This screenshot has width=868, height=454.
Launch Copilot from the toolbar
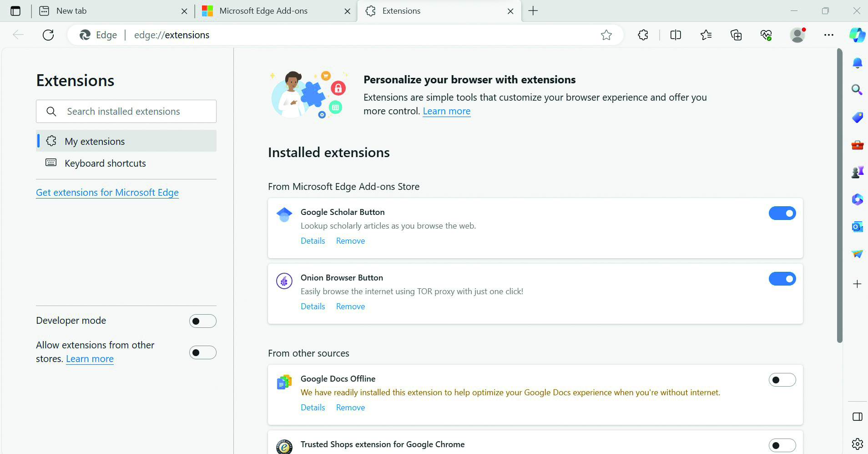pos(857,35)
